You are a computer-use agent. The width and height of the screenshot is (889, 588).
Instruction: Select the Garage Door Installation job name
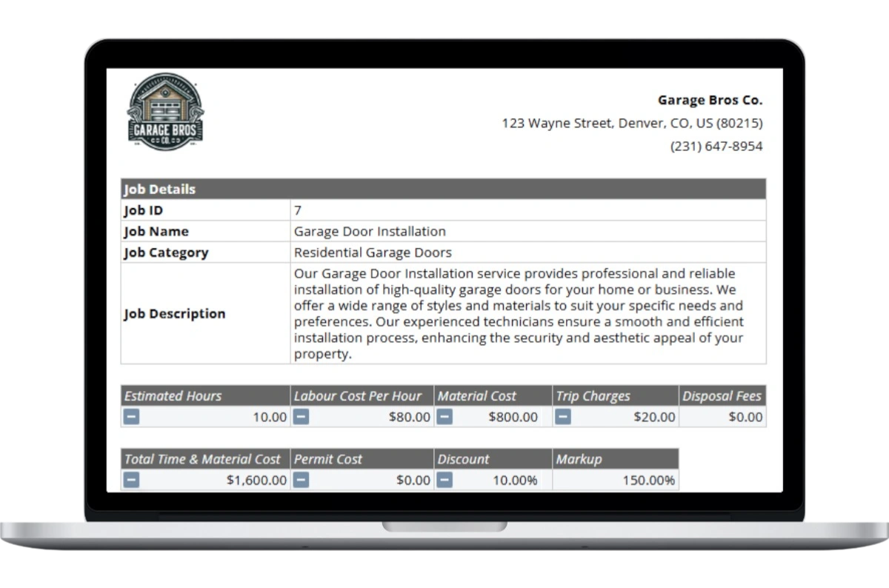[x=370, y=231]
